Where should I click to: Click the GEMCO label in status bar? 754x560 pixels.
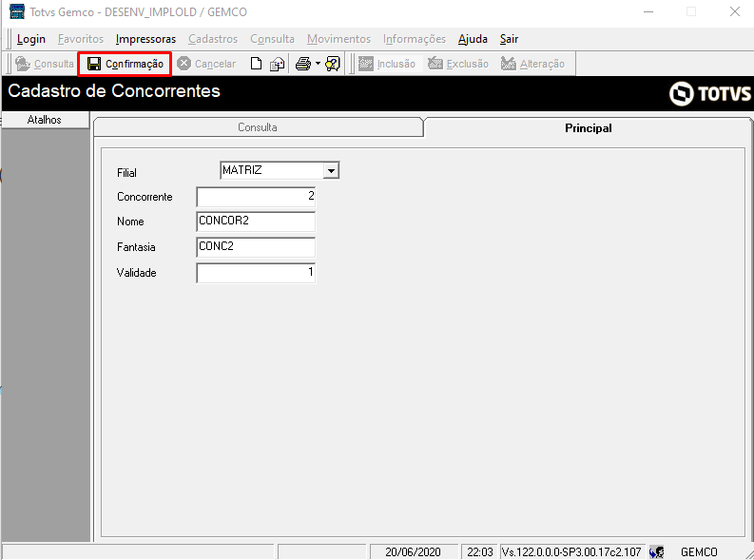click(x=699, y=552)
